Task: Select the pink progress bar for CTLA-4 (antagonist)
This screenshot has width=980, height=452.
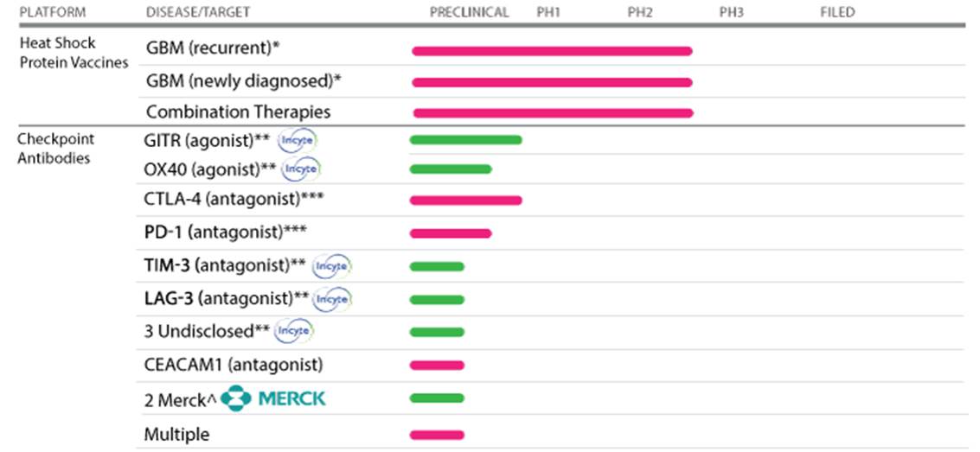Action: tap(465, 201)
